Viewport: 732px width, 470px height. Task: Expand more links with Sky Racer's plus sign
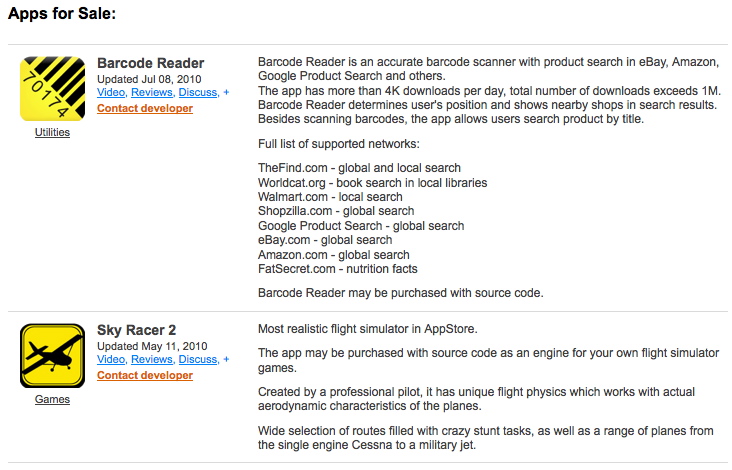click(226, 359)
